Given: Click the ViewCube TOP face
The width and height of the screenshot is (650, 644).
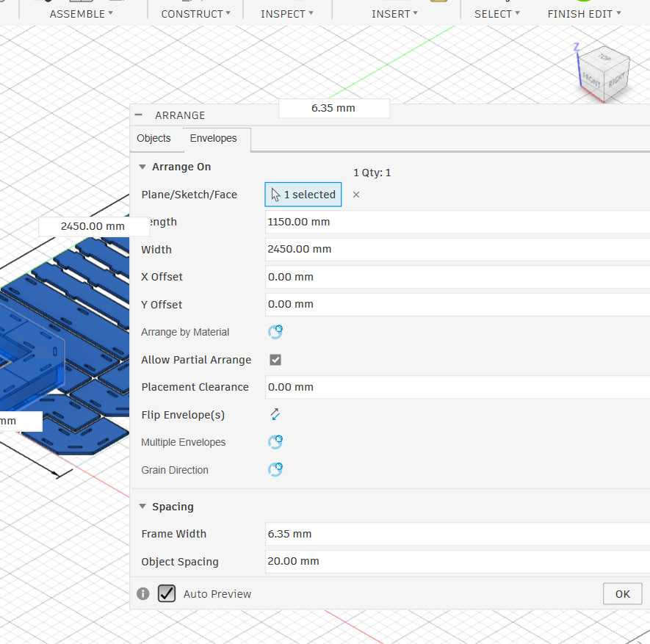Looking at the screenshot, I should 604,57.
